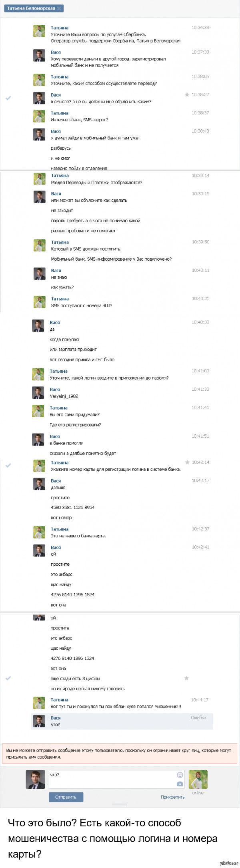The width and height of the screenshot is (240, 868).
Task: Open the Прикрепить attach menu
Action: coord(172,797)
